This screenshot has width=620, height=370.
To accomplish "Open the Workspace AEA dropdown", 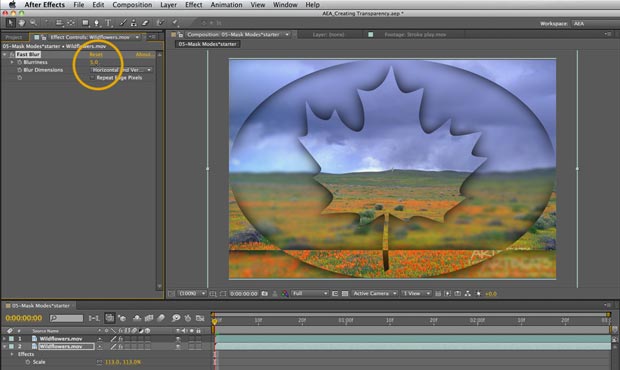I will coord(595,23).
